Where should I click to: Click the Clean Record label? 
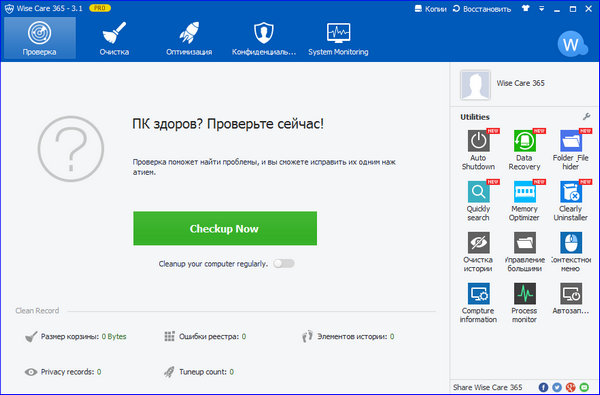click(37, 310)
